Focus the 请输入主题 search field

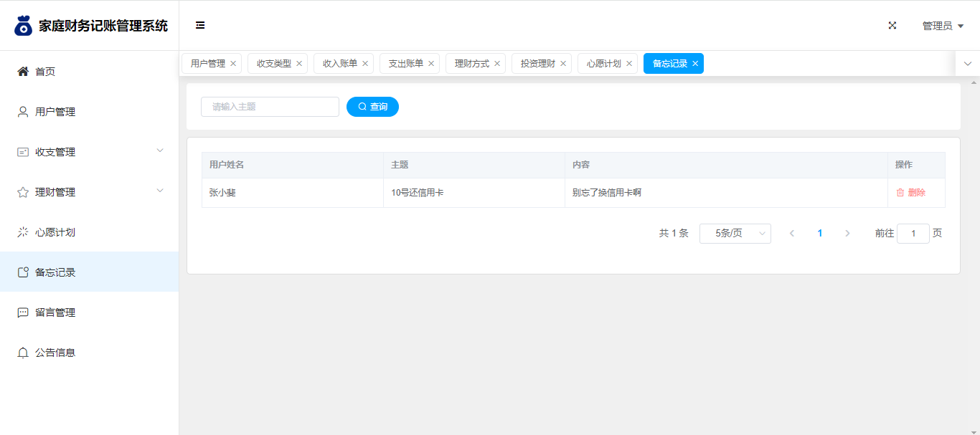(270, 107)
